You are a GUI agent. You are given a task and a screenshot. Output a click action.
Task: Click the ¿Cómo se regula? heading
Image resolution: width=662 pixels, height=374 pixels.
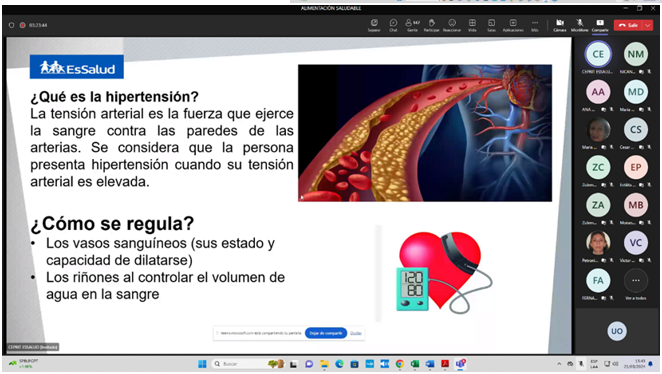point(112,224)
